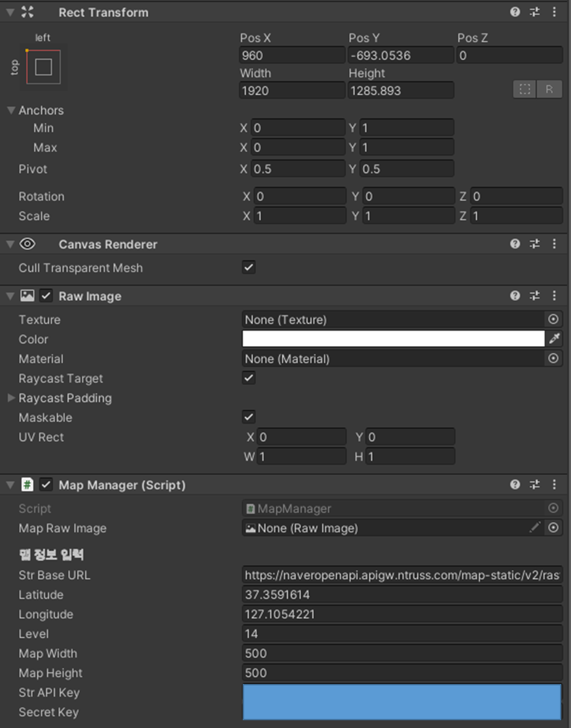The width and height of the screenshot is (571, 728).
Task: Open Texture object picker
Action: coord(553,319)
